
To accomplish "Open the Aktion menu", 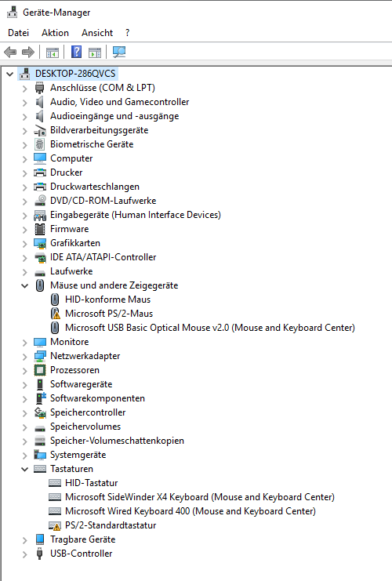I will click(x=55, y=33).
